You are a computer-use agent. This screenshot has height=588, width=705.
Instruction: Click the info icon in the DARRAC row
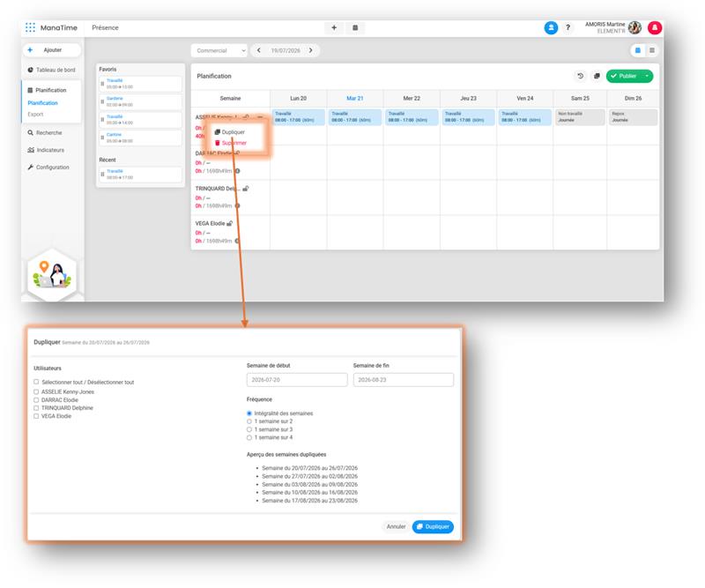237,171
